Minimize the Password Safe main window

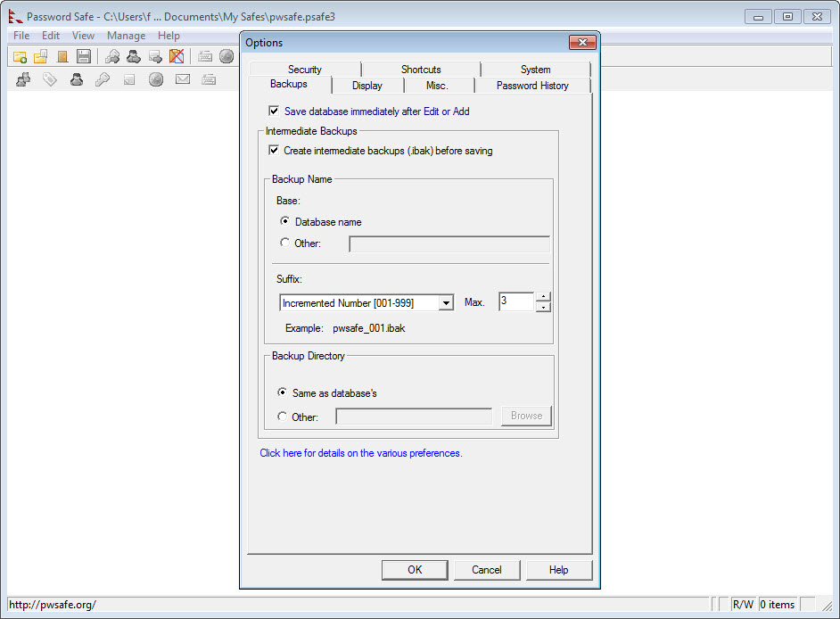[x=758, y=17]
